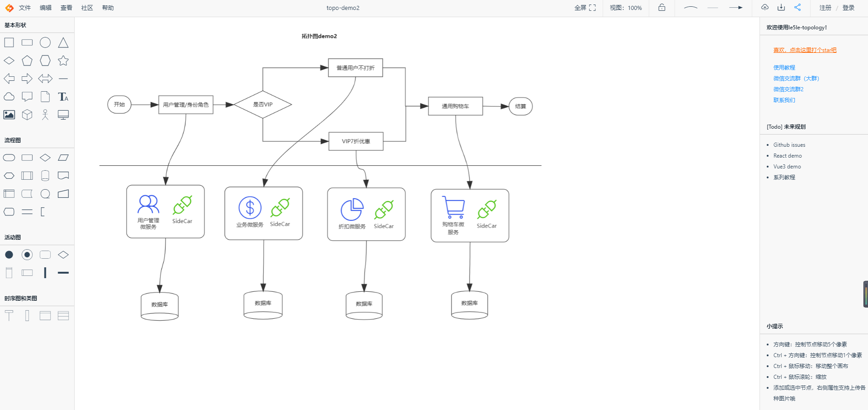Viewport: 868px width, 410px height.
Task: Open the 微信交流群2 link
Action: pyautogui.click(x=788, y=89)
